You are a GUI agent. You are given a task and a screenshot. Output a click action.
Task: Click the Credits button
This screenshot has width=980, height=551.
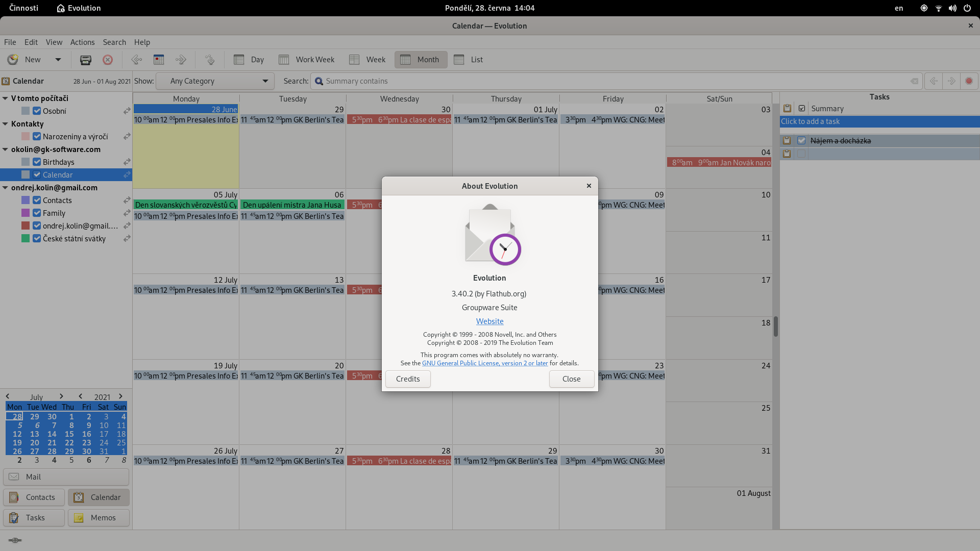click(408, 379)
